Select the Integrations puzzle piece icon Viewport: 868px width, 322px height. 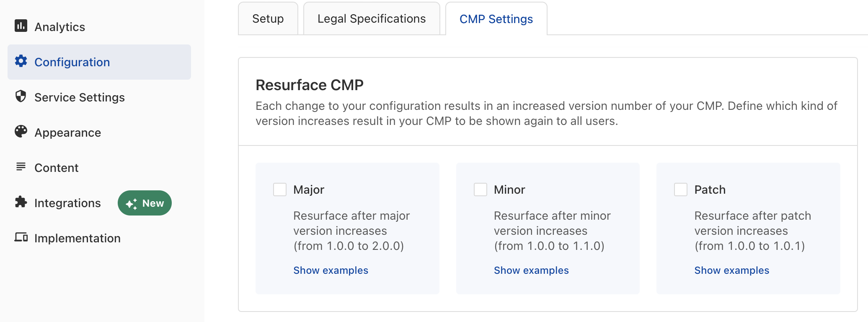pyautogui.click(x=21, y=203)
